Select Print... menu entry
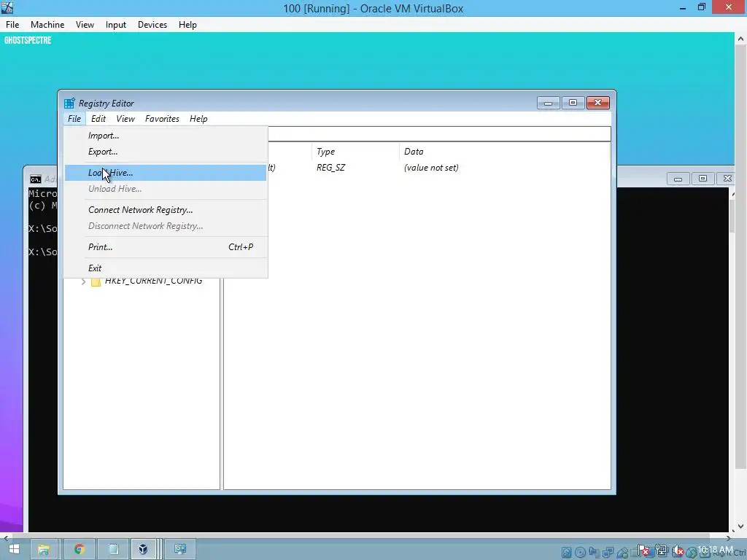 [x=165, y=246]
